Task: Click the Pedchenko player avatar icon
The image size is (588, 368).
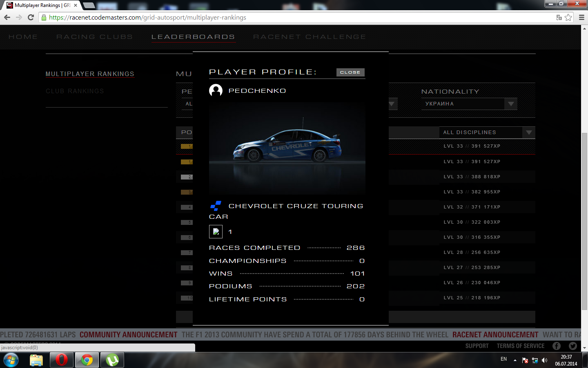Action: click(216, 90)
